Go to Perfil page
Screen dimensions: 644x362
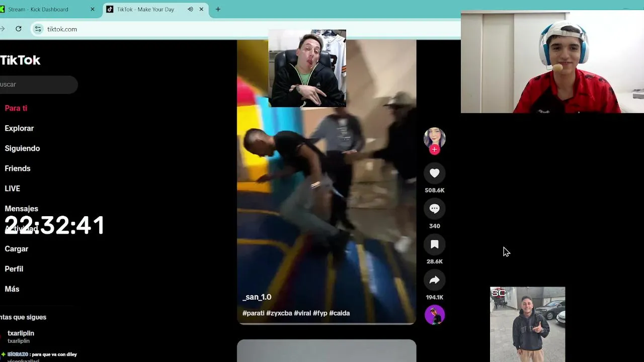(x=14, y=269)
